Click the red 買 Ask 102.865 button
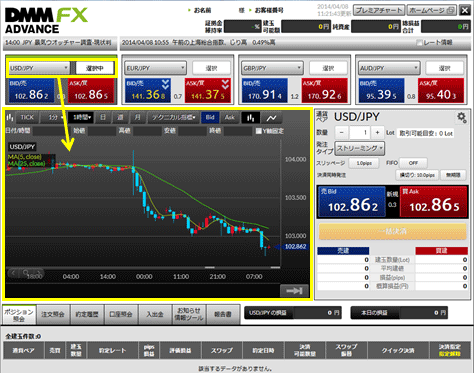 point(434,202)
